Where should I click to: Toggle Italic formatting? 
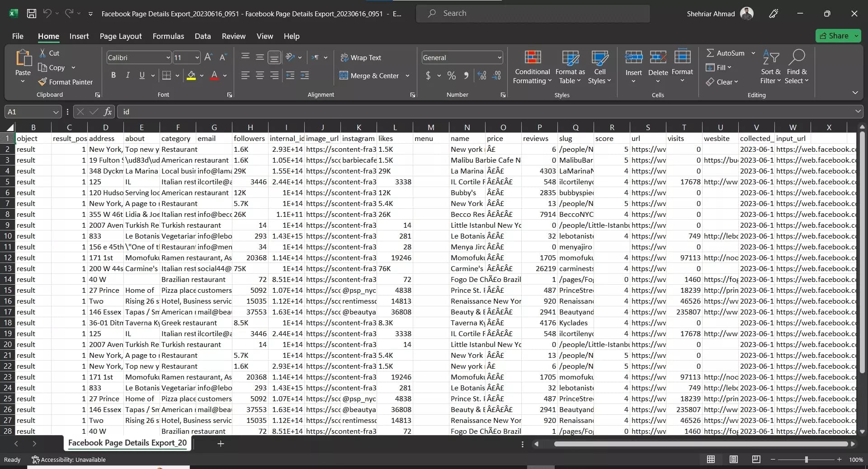tap(128, 75)
